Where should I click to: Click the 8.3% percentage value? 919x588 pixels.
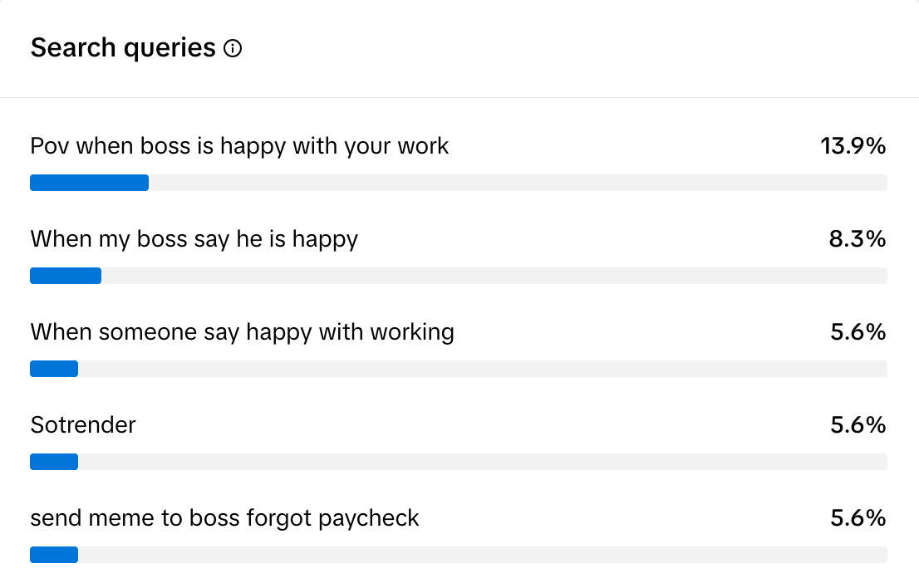(858, 239)
